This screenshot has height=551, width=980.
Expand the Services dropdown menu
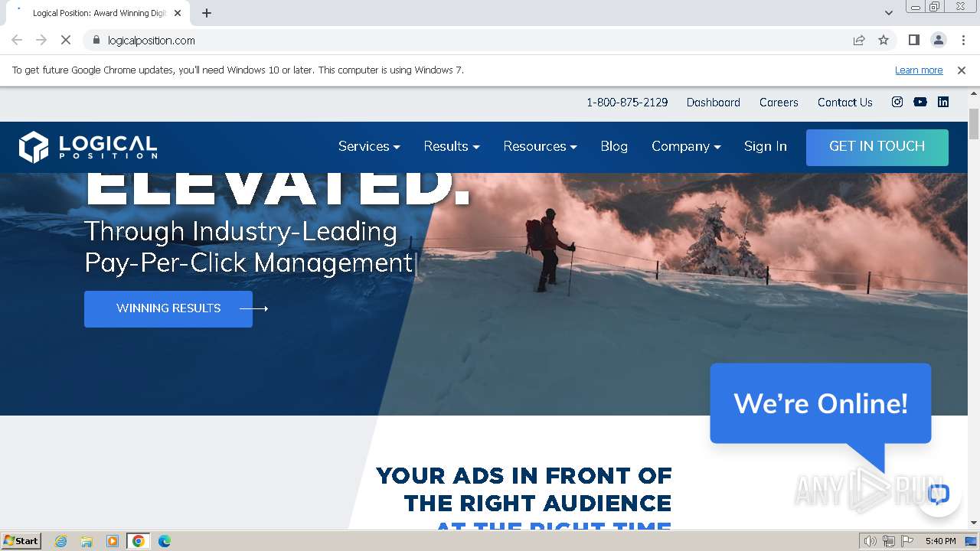point(369,146)
